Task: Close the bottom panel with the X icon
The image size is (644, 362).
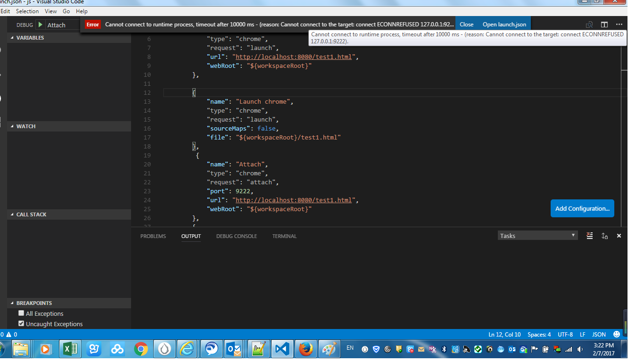Action: coord(619,236)
